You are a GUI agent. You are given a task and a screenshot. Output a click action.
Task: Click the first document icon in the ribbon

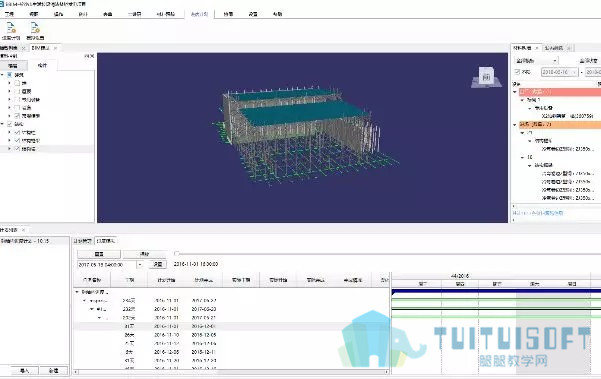pos(11,28)
